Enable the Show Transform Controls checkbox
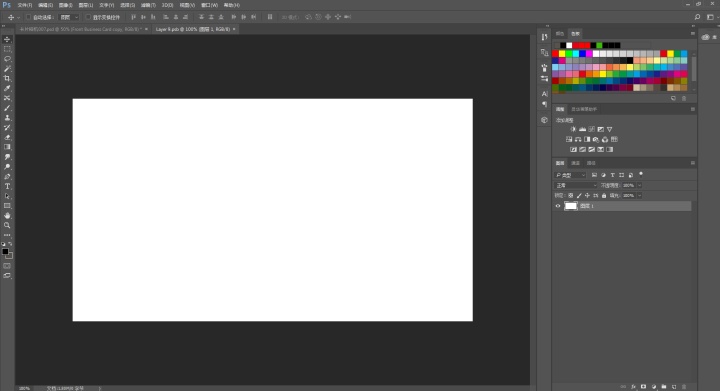 (x=88, y=17)
